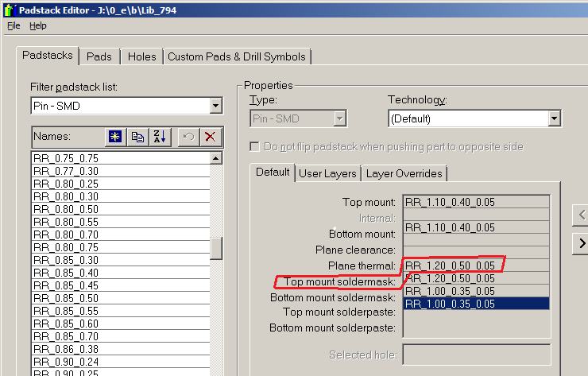588x376 pixels.
Task: Click the Undo icon in Names toolbar
Action: [x=188, y=137]
